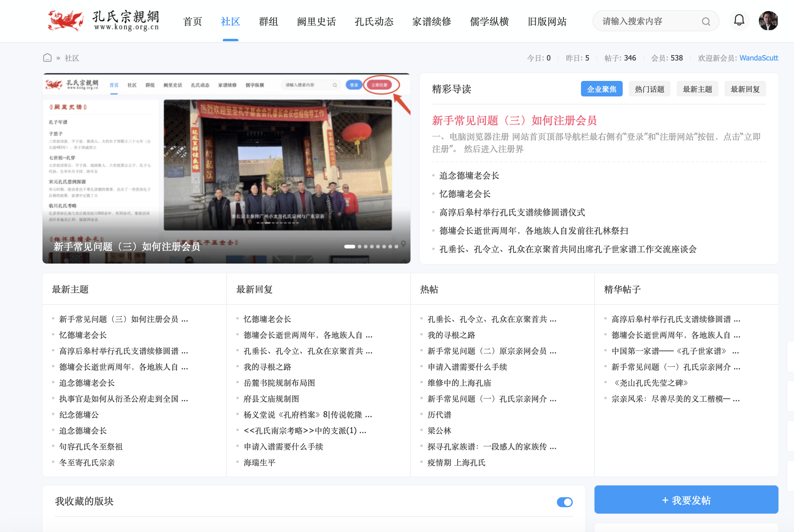
Task: Open the 旧版网站 nav item
Action: [x=547, y=21]
